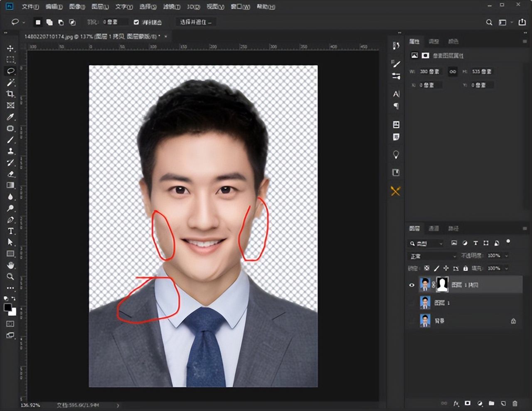532x411 pixels.
Task: Pick the Zoom tool in toolbar
Action: (x=10, y=277)
